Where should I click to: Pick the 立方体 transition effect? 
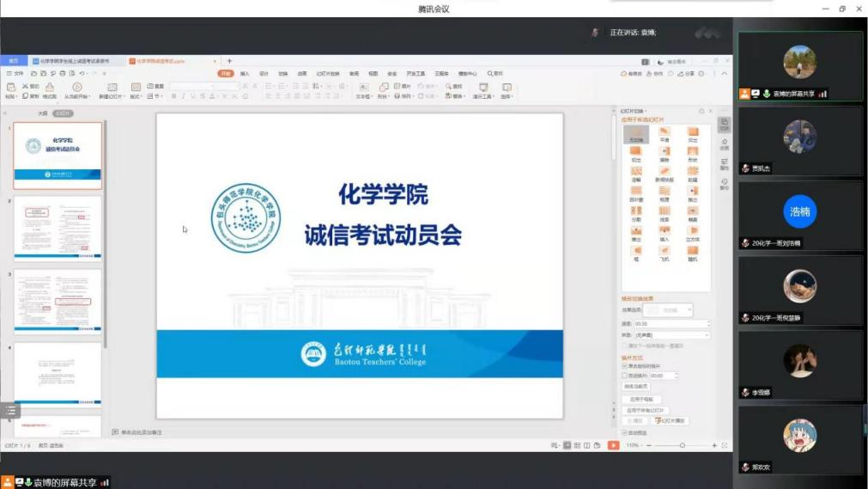[692, 232]
